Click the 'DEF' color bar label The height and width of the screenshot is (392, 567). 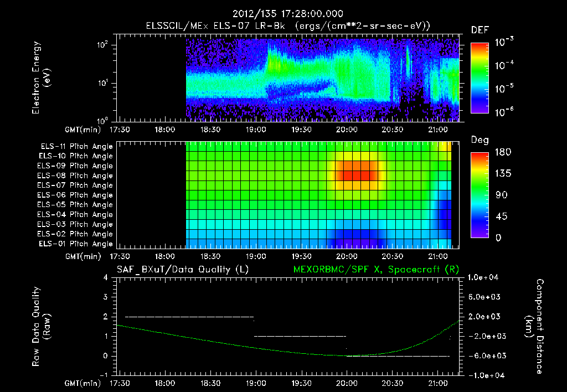click(x=480, y=30)
